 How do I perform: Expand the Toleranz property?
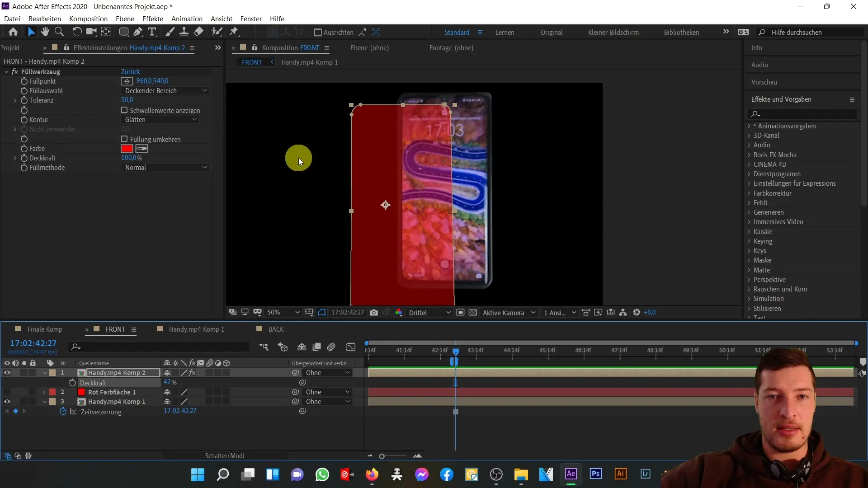(x=14, y=100)
